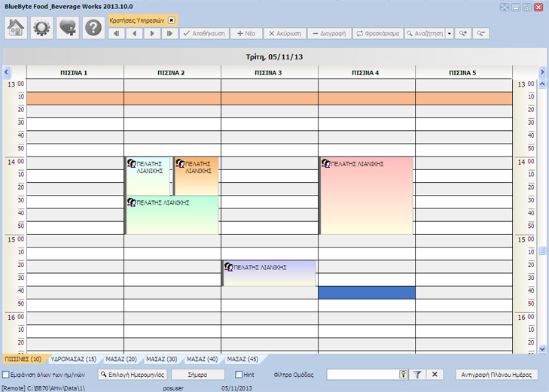The width and height of the screenshot is (549, 392).
Task: Click the zoom in magnifier icon
Action: click(463, 33)
